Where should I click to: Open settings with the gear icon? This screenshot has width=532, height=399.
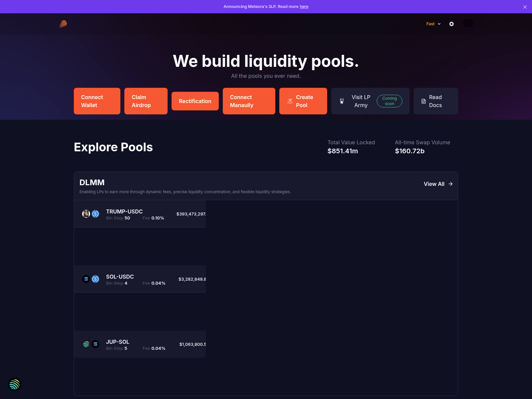pyautogui.click(x=452, y=24)
